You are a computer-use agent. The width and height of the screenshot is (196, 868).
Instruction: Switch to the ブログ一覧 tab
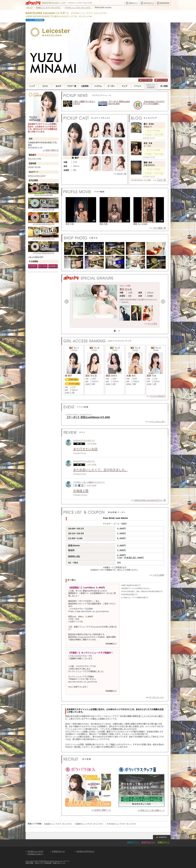tap(72, 86)
